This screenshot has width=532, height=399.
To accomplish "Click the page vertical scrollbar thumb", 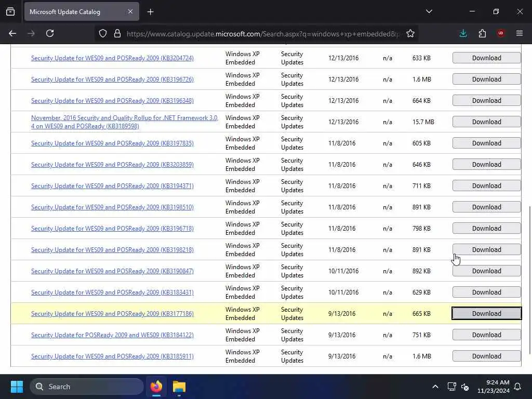I will (x=529, y=280).
